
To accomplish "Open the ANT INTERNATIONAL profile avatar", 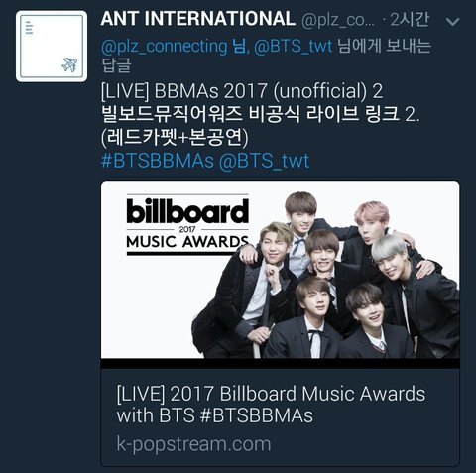I will point(52,47).
